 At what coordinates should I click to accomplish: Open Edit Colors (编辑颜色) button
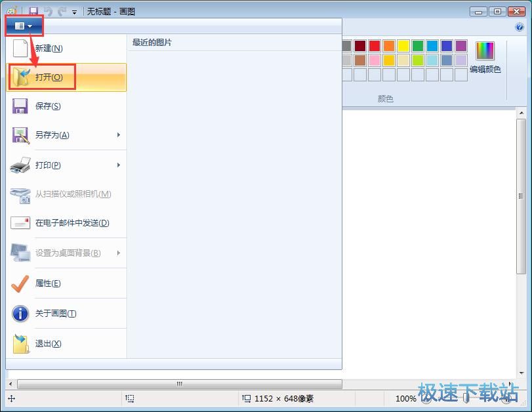[485, 57]
